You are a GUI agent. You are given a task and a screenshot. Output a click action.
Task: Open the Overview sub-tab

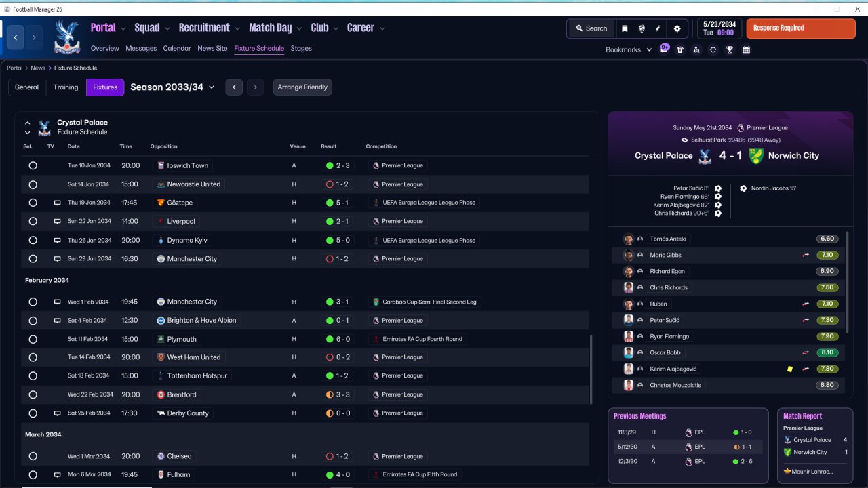[x=105, y=49]
